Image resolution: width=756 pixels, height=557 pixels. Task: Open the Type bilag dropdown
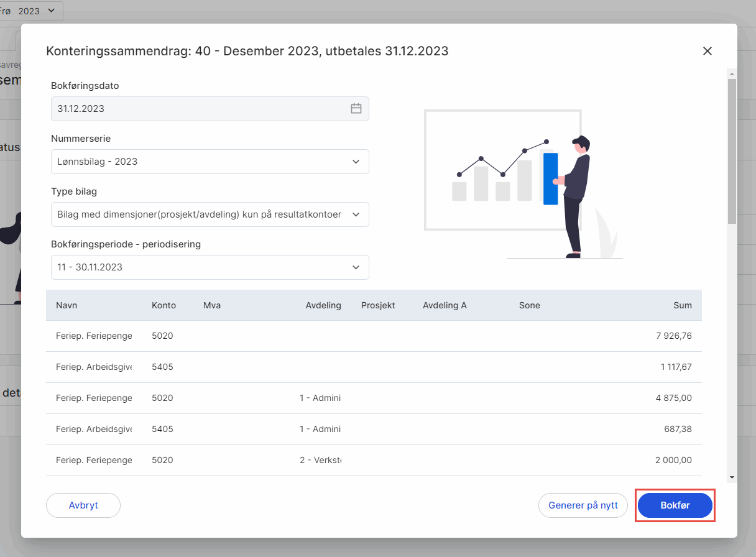coord(210,214)
